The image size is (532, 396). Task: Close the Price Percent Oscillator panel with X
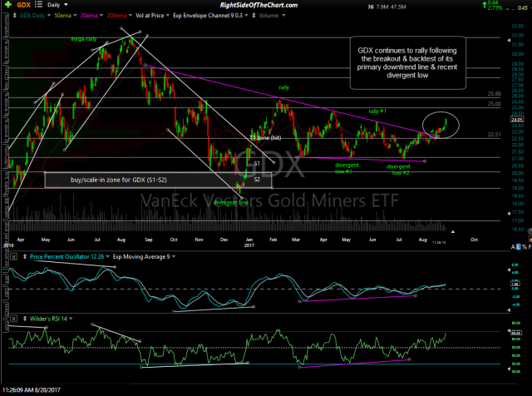[13, 257]
